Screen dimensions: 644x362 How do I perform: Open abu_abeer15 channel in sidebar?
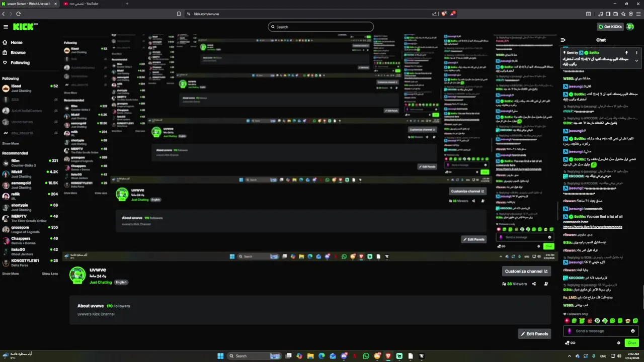tap(30, 133)
